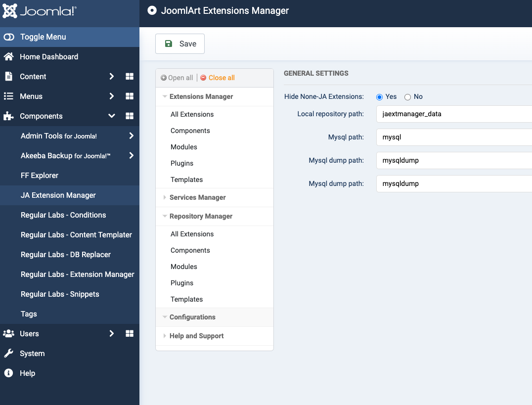Click the System wrench icon
The width and height of the screenshot is (532, 405).
[x=8, y=353]
